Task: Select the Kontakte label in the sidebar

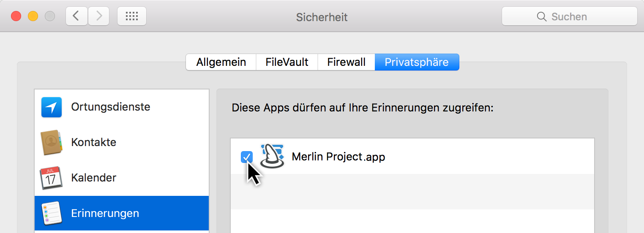Action: tap(93, 142)
